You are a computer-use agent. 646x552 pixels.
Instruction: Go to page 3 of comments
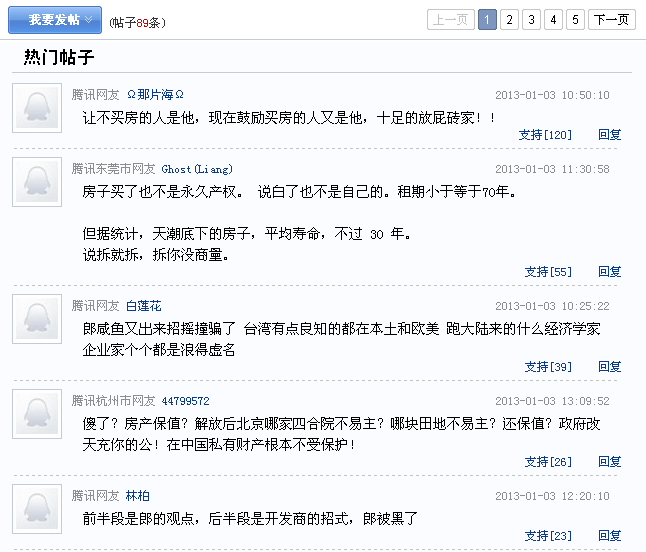(x=531, y=20)
